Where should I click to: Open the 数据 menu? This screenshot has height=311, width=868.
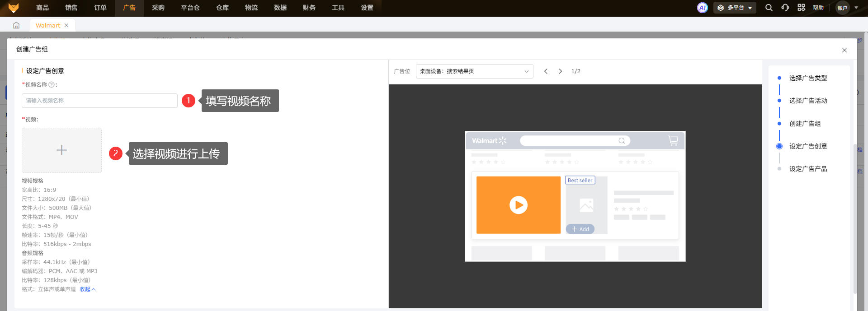280,8
